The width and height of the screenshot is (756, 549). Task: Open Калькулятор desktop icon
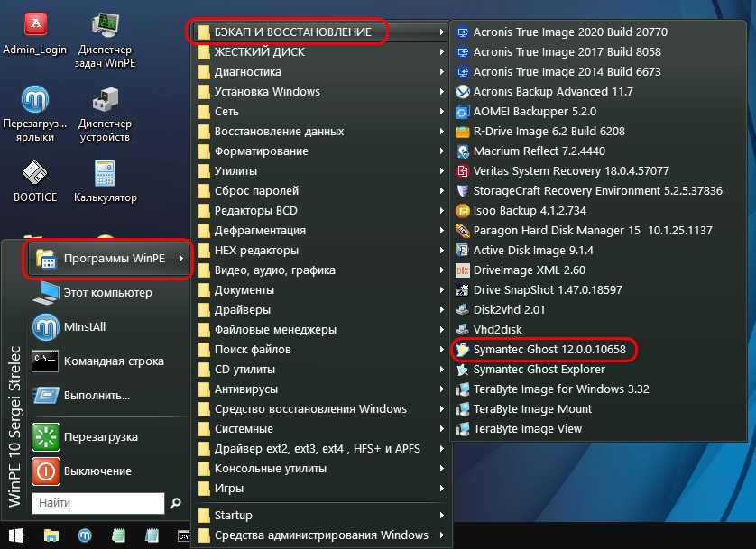pyautogui.click(x=106, y=181)
